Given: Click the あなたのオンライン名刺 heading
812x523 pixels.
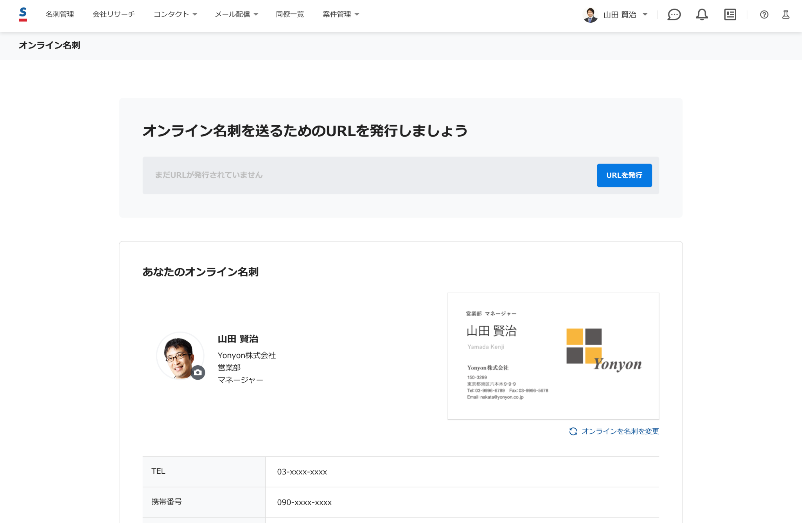Looking at the screenshot, I should [x=201, y=272].
